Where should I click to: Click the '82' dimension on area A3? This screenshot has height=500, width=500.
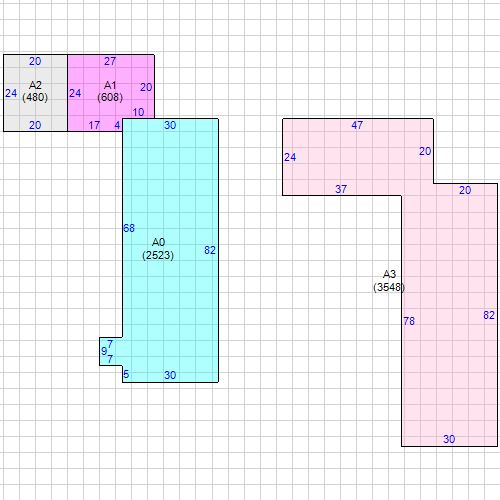point(489,315)
